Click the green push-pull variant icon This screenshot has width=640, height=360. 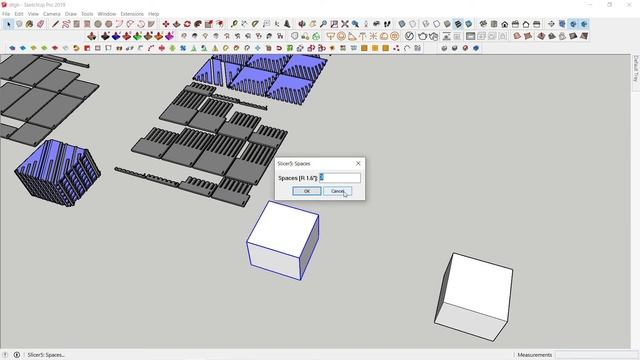137,36
